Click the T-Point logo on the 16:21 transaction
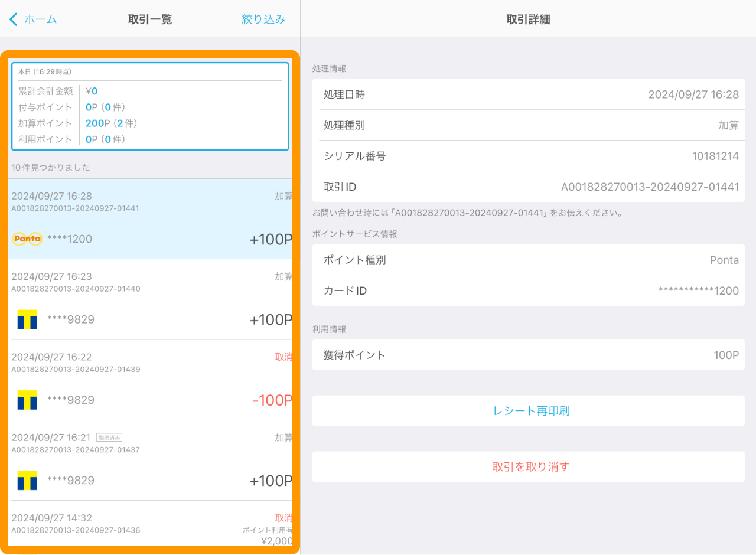 (x=27, y=481)
